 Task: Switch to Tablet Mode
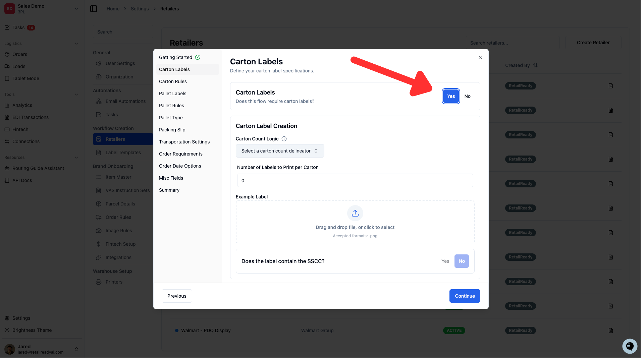pos(26,78)
